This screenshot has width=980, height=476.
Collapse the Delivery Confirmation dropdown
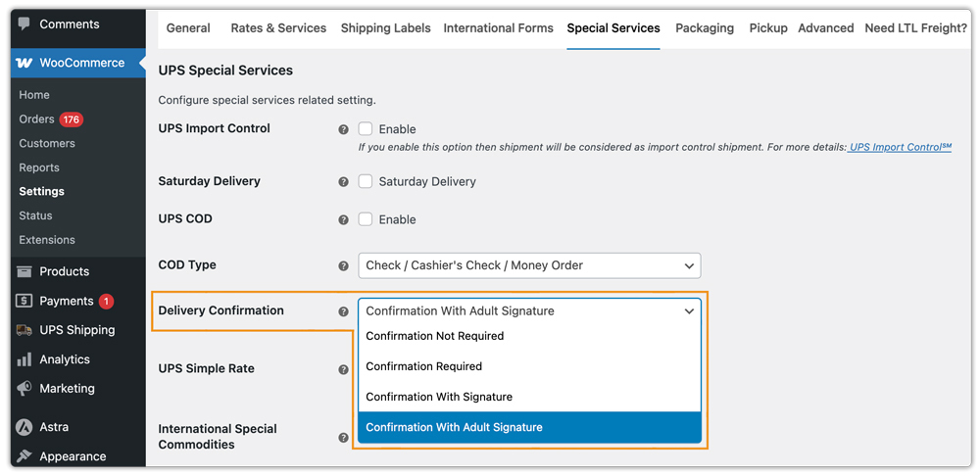pyautogui.click(x=529, y=310)
